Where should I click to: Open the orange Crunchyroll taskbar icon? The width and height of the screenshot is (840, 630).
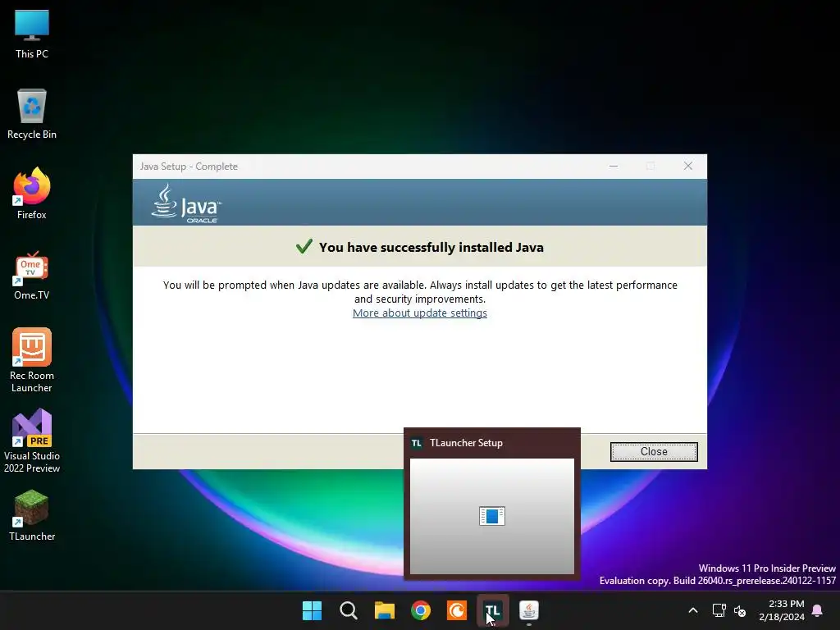(456, 610)
